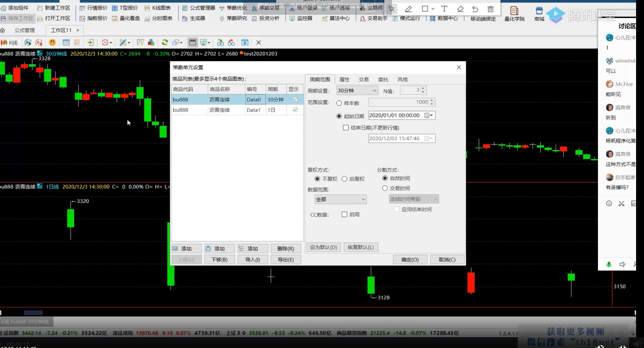Click the smiley face coin icon

[x=53, y=42]
